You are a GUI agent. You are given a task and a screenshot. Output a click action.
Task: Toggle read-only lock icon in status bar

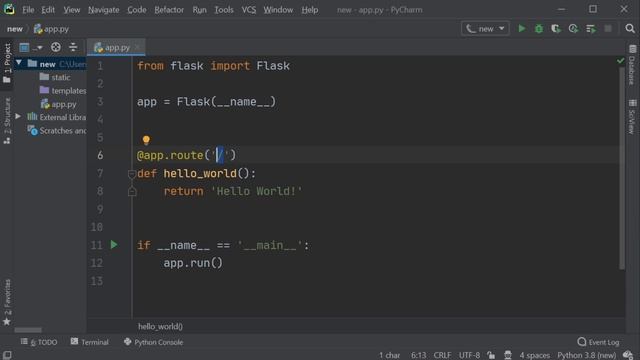491,355
